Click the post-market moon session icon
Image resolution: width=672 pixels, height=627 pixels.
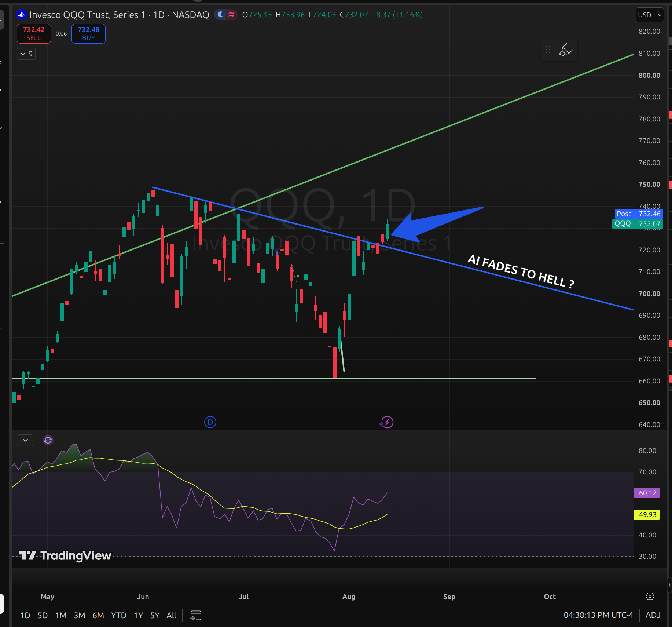(220, 15)
